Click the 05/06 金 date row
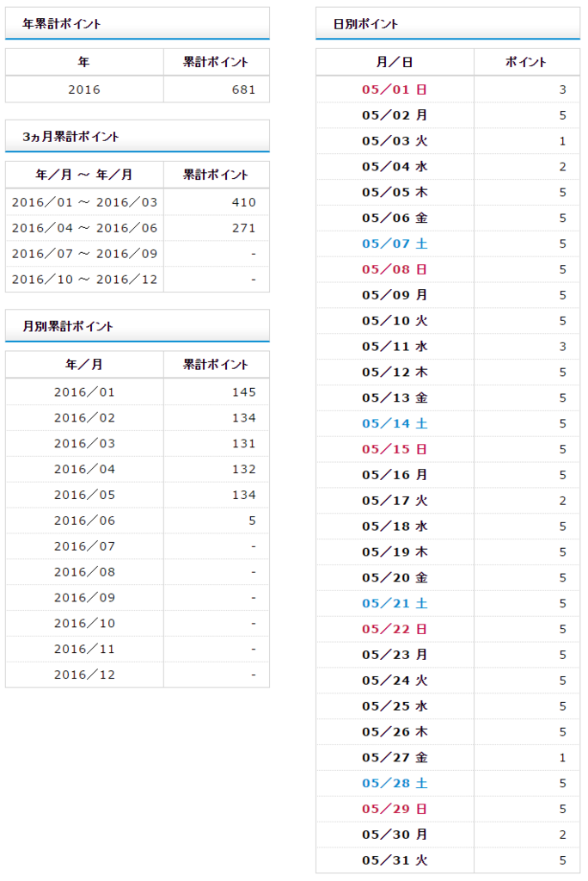Viewport: 588px width, 881px height. pos(448,218)
